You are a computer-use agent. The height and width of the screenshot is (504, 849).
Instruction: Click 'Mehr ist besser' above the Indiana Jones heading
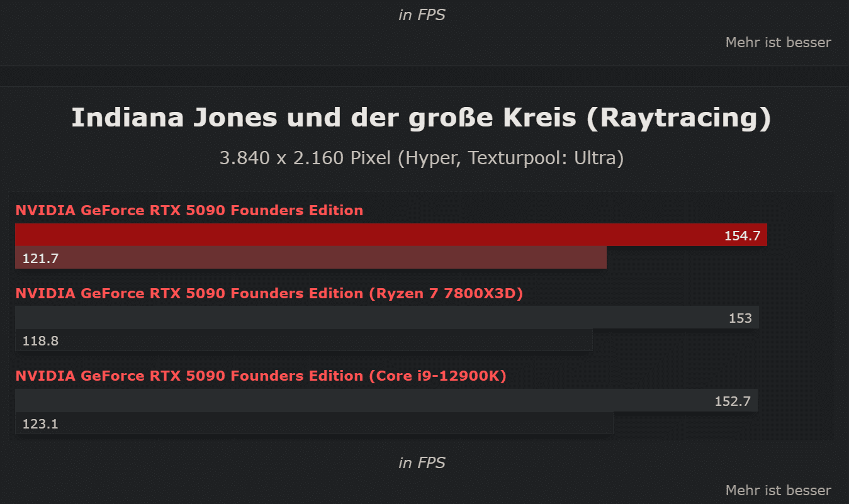coord(778,42)
